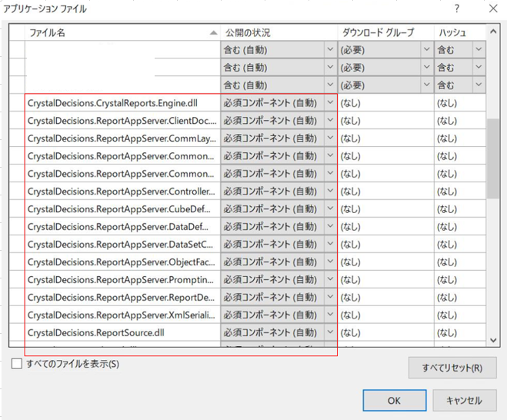507x420 pixels.
Task: Select CrystalDecisions.ReportAppServer.Promptin file name
Action: click(x=122, y=279)
